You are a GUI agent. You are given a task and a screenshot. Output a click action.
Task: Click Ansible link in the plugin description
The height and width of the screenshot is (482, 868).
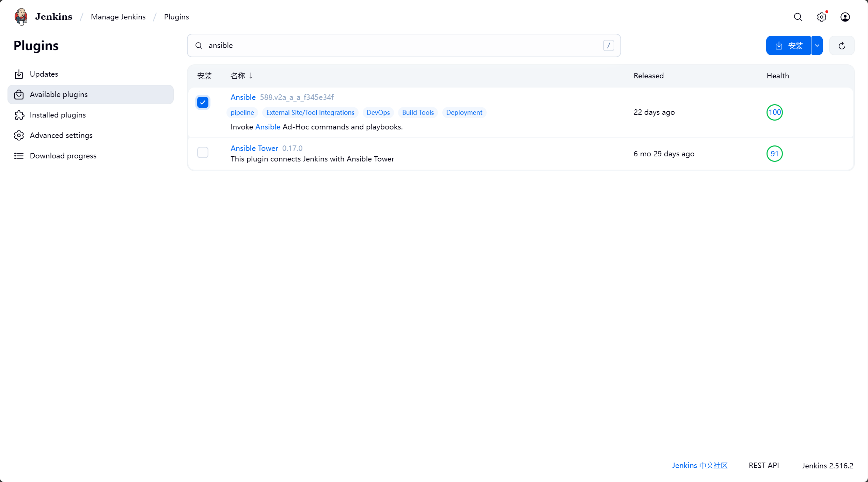click(x=268, y=127)
